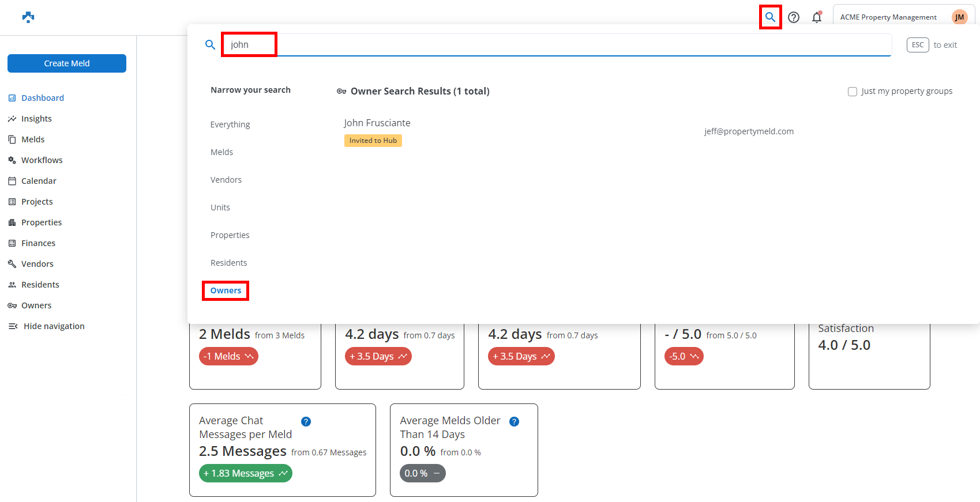Click the magnifier search icon in top bar

[x=770, y=17]
